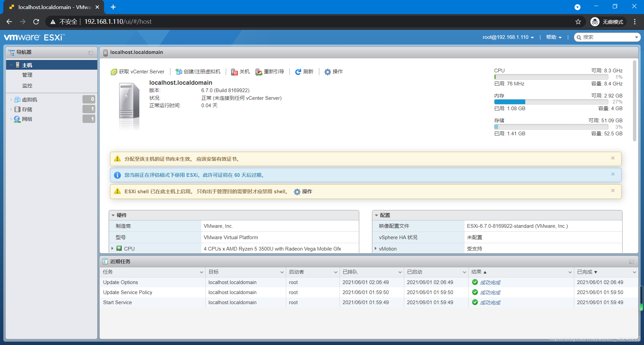Viewport: 644px width, 345px height.
Task: Open the initiator (启动者) column dropdown
Action: tap(335, 272)
